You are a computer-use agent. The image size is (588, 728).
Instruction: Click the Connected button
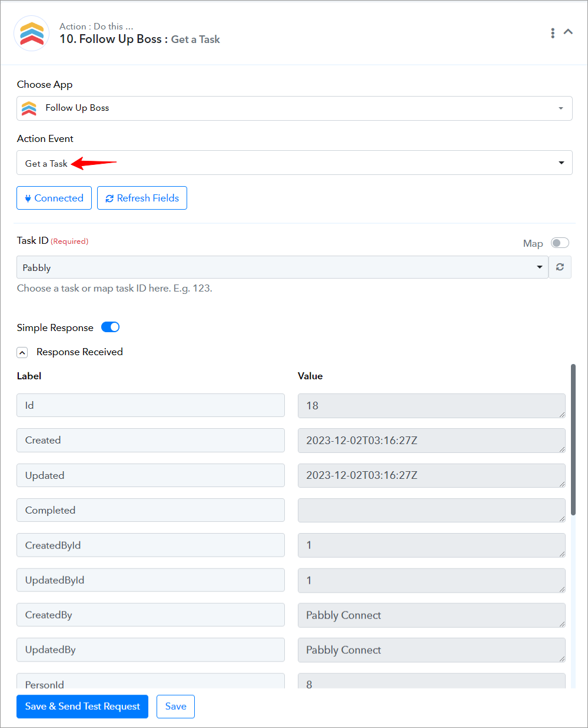[54, 198]
